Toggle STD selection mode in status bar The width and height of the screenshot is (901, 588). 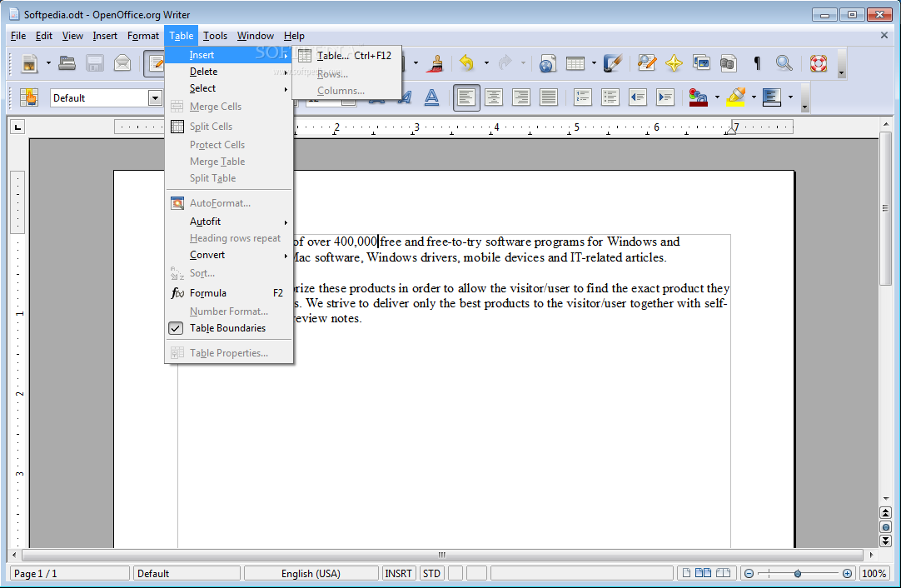coord(431,574)
